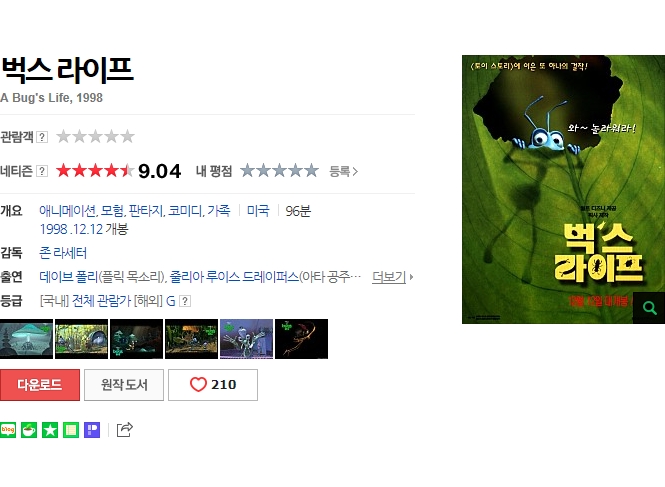Open the help icon next to 네티즌

click(x=42, y=171)
